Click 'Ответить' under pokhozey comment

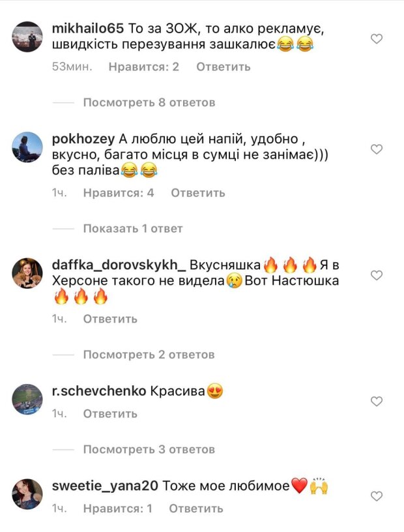[x=198, y=193]
